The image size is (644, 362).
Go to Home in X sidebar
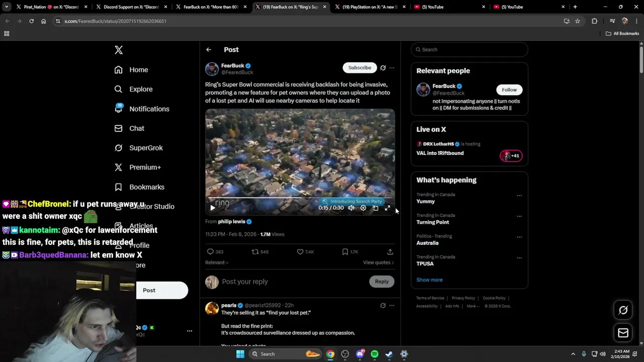point(131,70)
